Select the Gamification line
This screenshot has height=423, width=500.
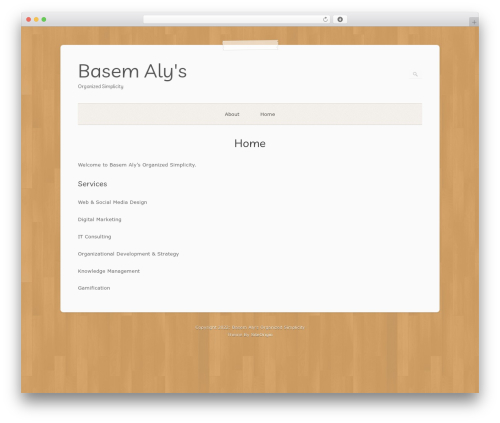point(94,288)
